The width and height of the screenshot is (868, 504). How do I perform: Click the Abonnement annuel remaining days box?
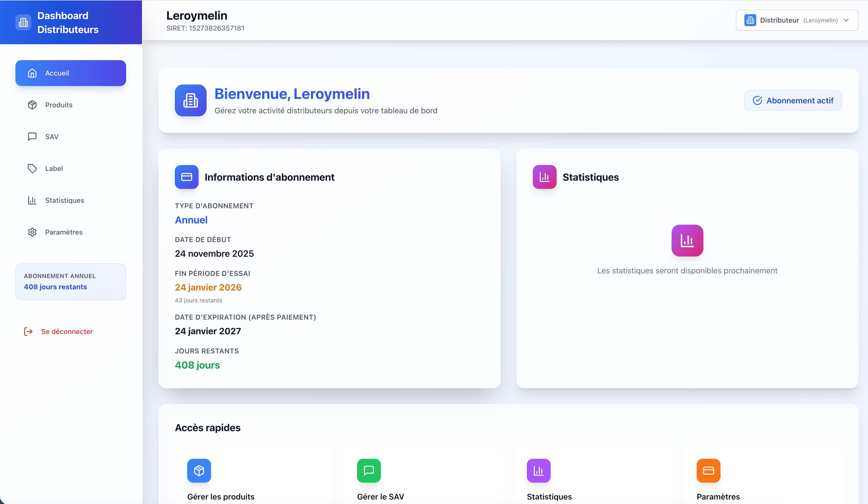[x=71, y=282]
